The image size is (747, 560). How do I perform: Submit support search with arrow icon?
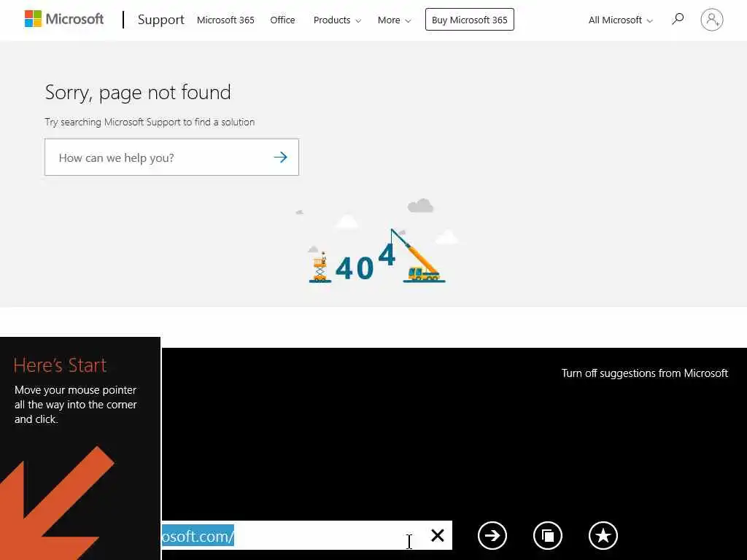click(281, 157)
